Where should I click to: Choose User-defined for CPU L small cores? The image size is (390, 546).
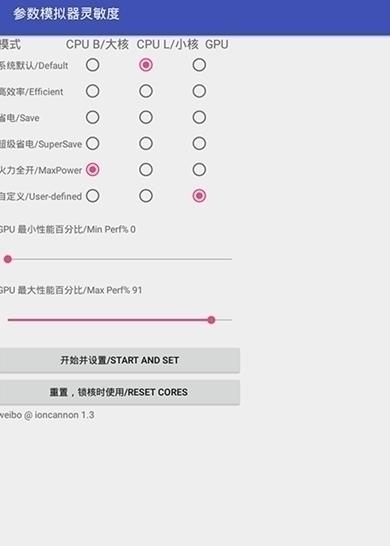[146, 196]
